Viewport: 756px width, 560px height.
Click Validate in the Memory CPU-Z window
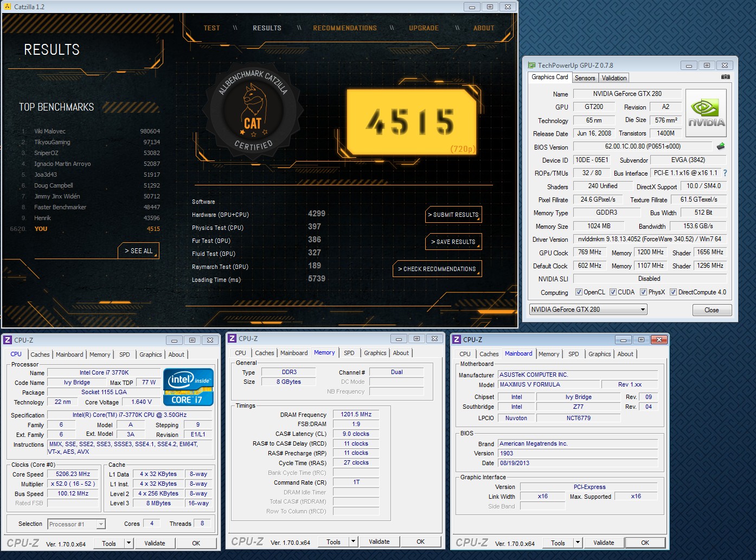[379, 542]
